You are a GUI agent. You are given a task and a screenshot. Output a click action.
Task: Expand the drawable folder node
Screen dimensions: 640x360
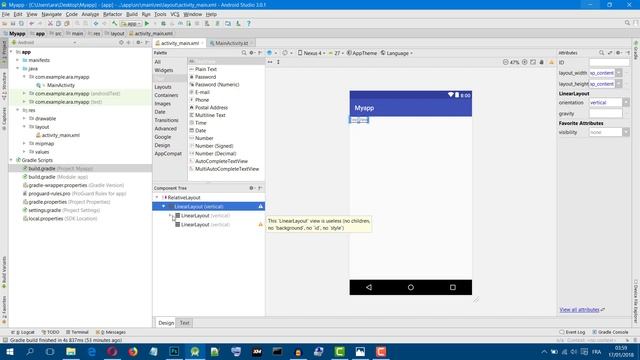tap(24, 118)
